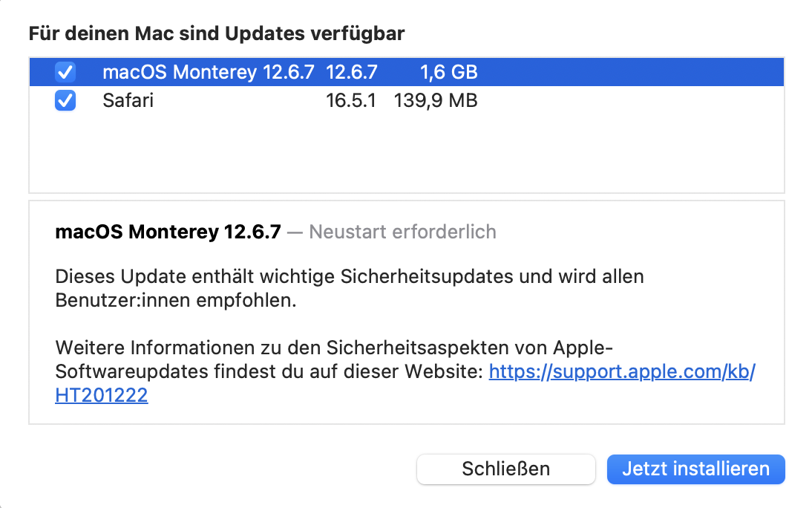812x508 pixels.
Task: Click the Safari version 16.5.1 value
Action: click(x=351, y=100)
